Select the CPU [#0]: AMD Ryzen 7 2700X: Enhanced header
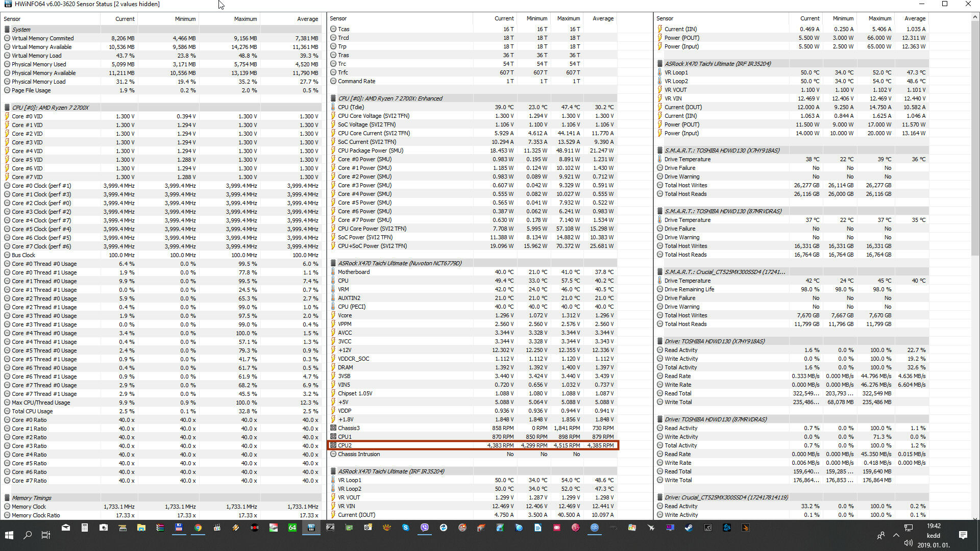The width and height of the screenshot is (980, 551). pyautogui.click(x=472, y=98)
